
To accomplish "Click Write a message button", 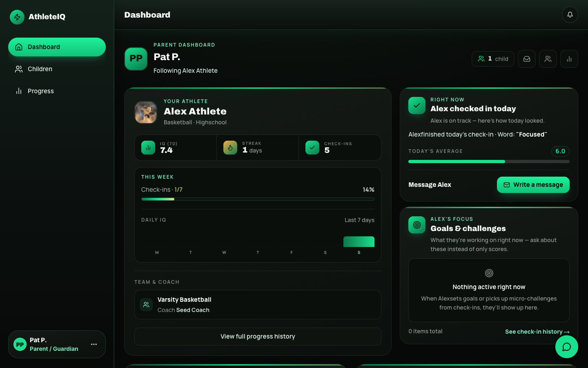I will point(533,185).
